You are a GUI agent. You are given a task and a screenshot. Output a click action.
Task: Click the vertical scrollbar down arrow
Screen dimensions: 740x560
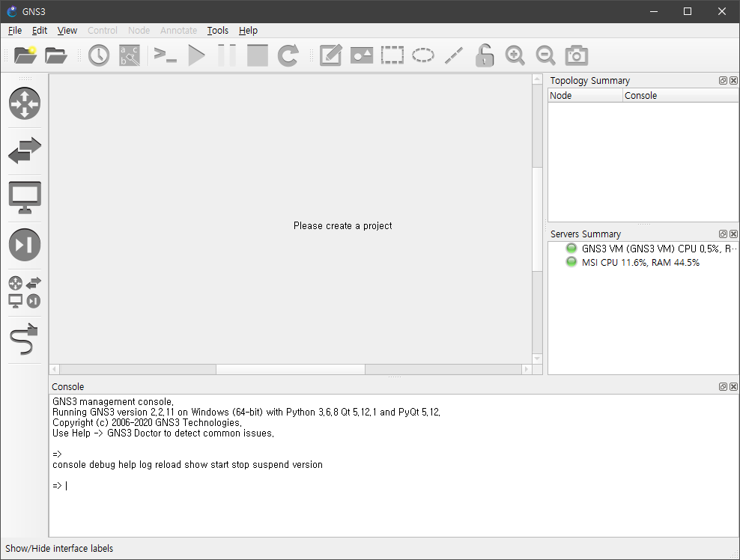click(537, 359)
